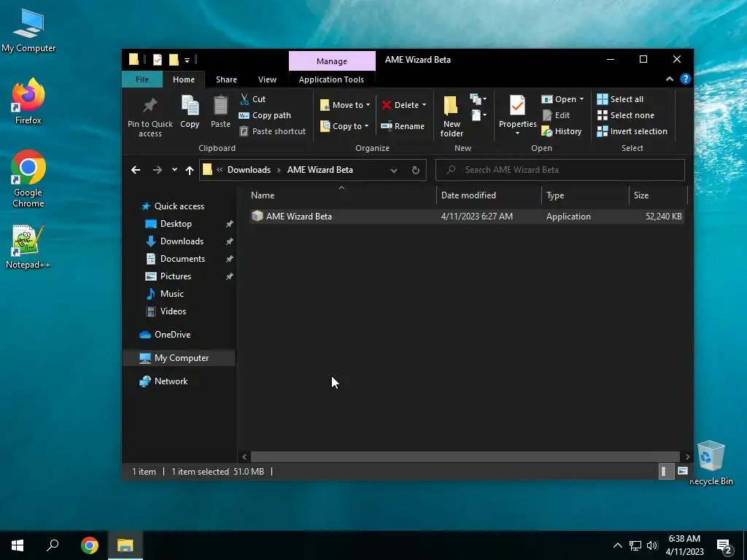This screenshot has width=747, height=560.
Task: Click the Search AME Wizard Beta box
Action: coord(560,170)
